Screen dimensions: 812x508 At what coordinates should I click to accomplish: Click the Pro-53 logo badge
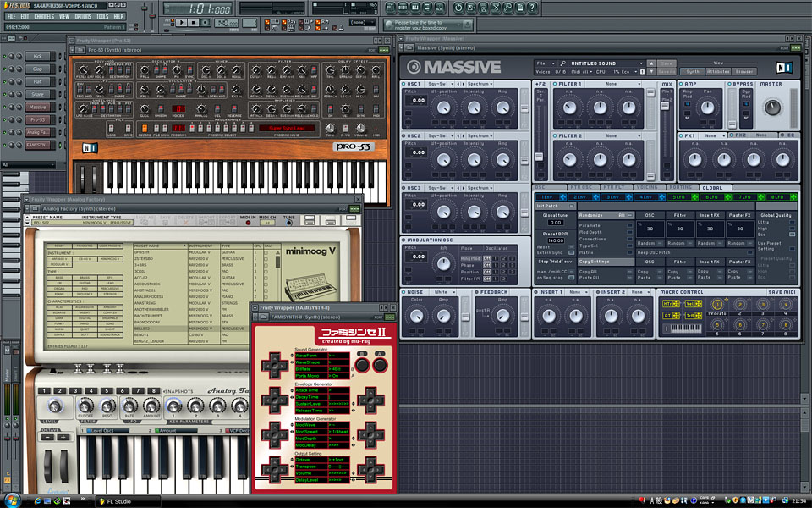point(353,146)
